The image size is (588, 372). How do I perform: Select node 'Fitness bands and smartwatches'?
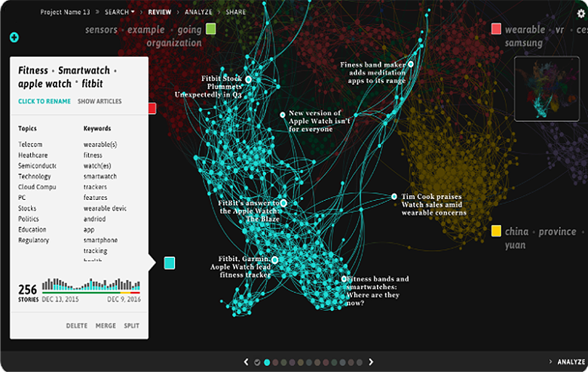point(344,279)
